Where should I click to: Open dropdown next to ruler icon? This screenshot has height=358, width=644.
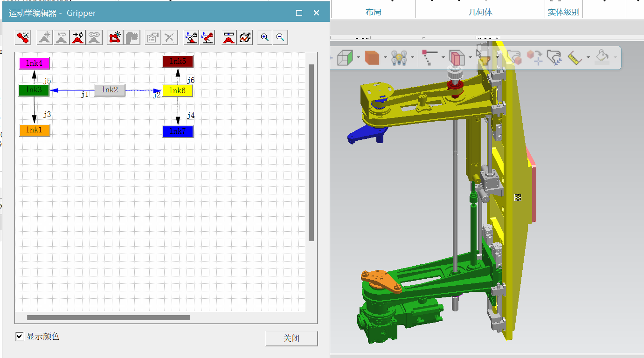click(588, 58)
